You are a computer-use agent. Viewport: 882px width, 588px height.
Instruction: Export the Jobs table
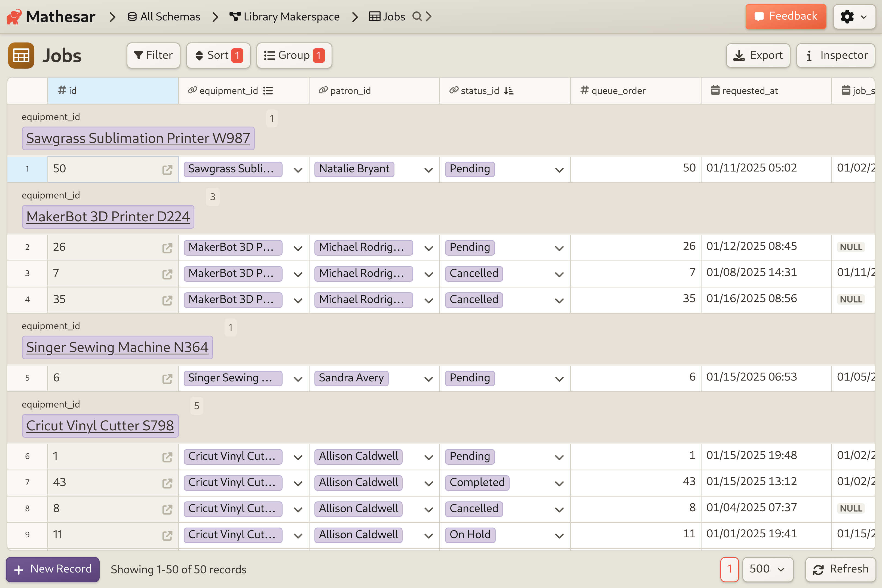pos(758,56)
